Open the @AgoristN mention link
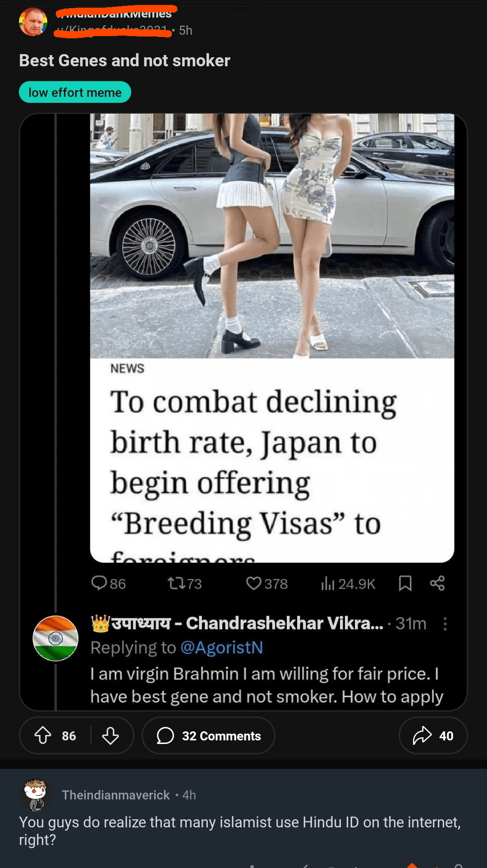487x868 pixels. coord(221,648)
